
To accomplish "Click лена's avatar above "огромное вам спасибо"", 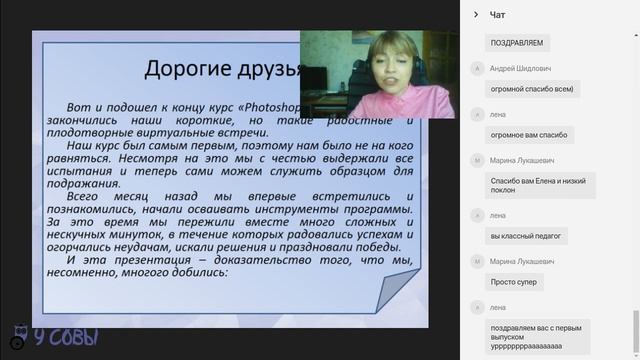I will (x=477, y=115).
